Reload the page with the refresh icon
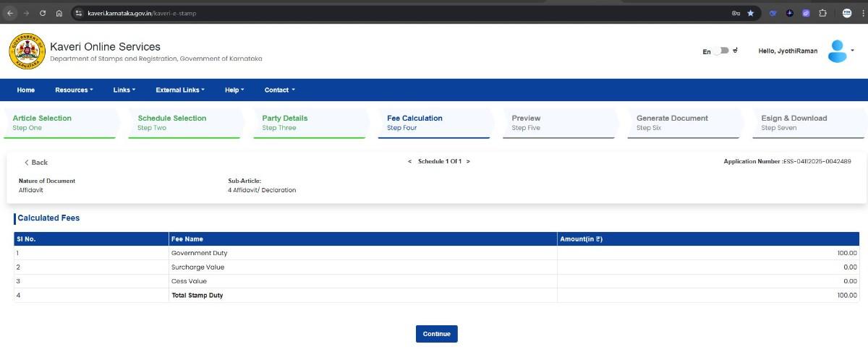This screenshot has width=868, height=352. (43, 13)
